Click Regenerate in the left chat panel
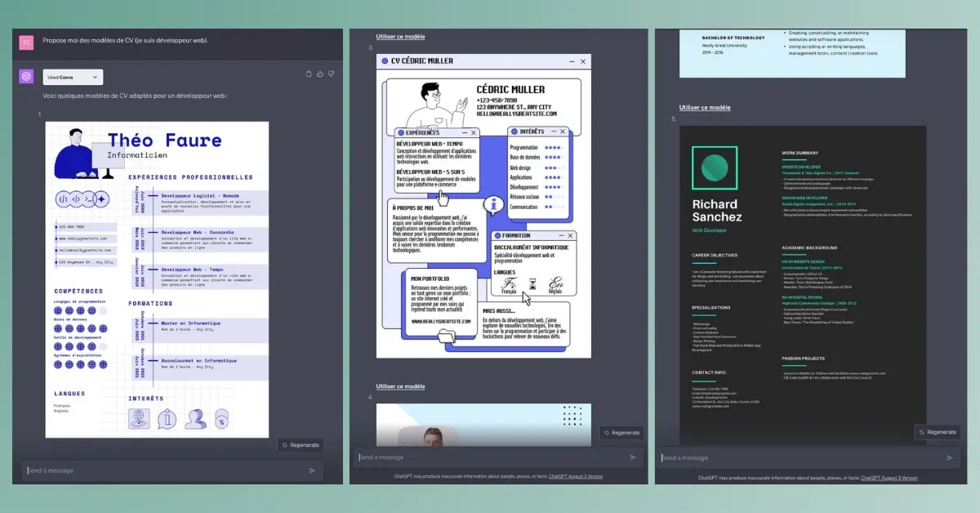980x513 pixels. [300, 445]
